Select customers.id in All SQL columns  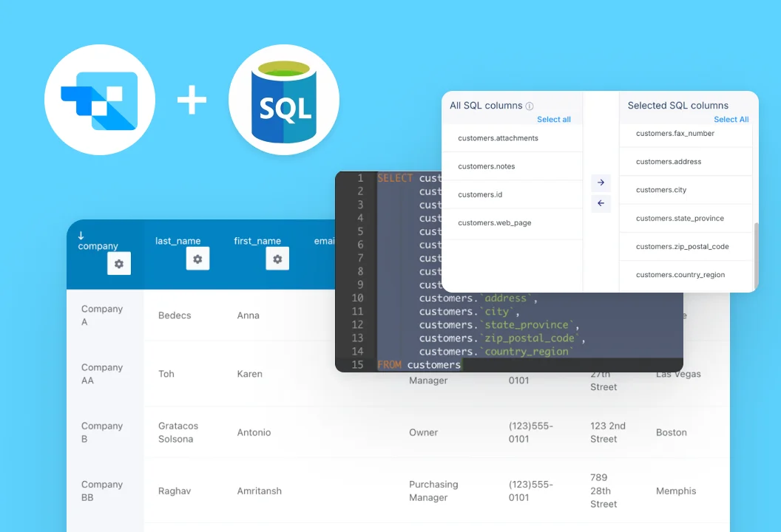[x=513, y=194]
